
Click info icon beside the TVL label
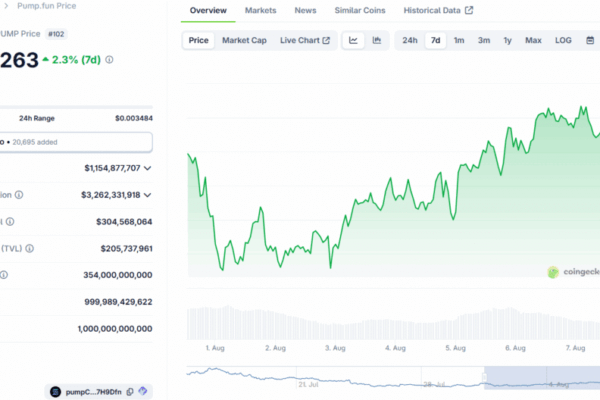tap(29, 248)
